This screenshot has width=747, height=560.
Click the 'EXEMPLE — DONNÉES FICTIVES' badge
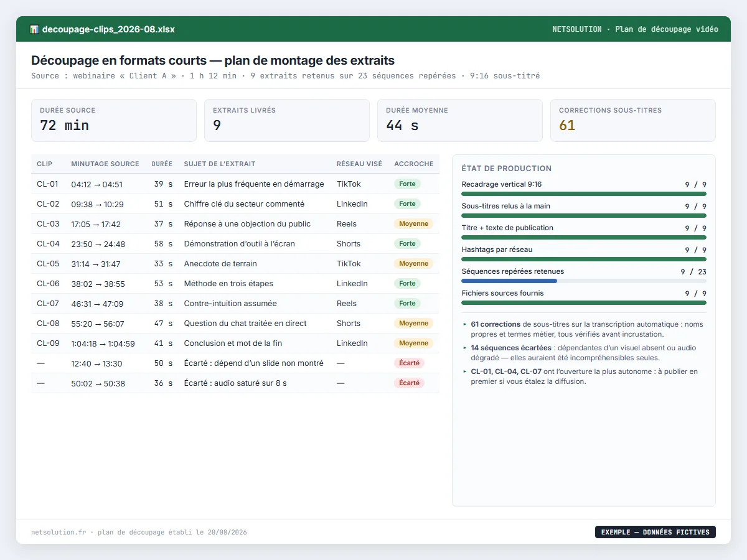click(655, 532)
